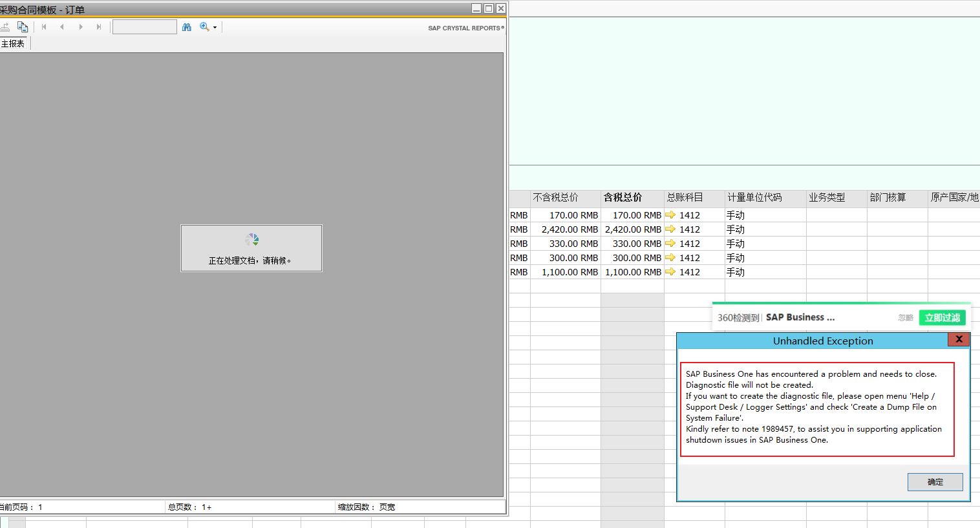Click the 缩放因数 页宽 status bar entry
Image resolution: width=980 pixels, height=528 pixels.
point(367,507)
